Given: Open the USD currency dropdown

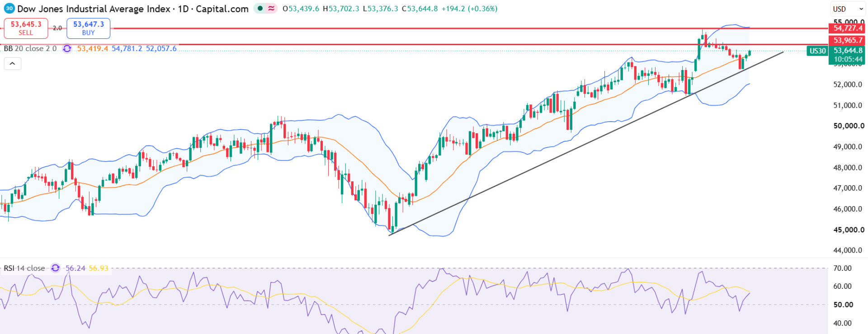Looking at the screenshot, I should tap(847, 9).
